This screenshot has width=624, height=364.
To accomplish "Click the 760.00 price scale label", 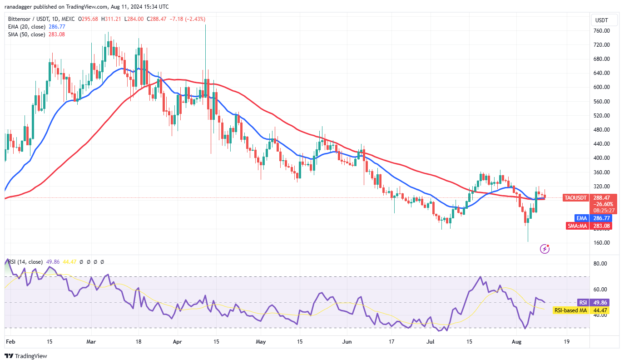I will click(x=601, y=31).
